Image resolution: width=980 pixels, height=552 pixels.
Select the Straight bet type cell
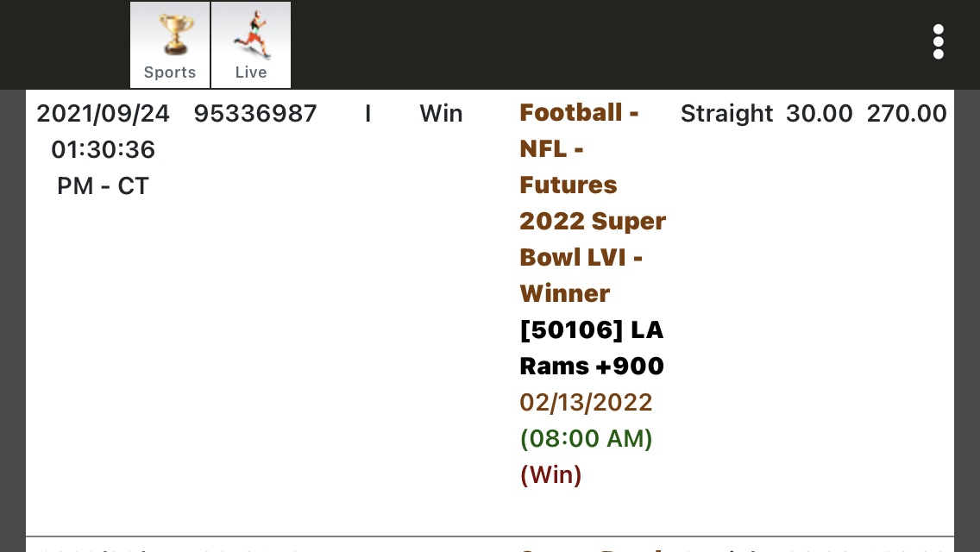coord(726,114)
